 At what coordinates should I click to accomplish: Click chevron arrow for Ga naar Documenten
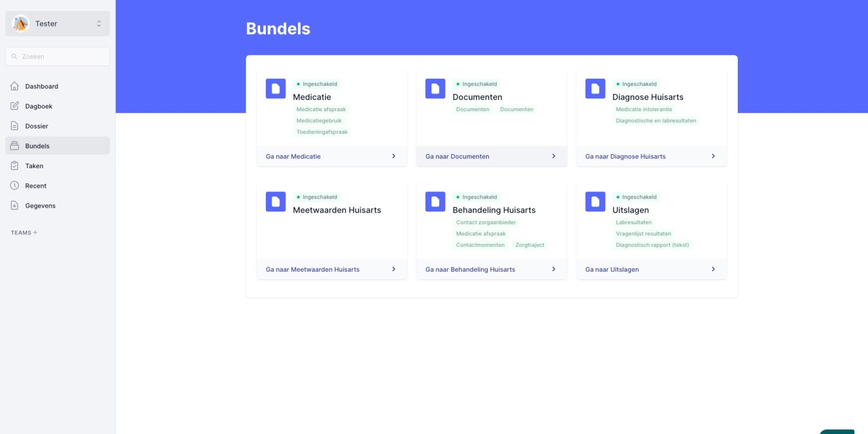pos(553,156)
